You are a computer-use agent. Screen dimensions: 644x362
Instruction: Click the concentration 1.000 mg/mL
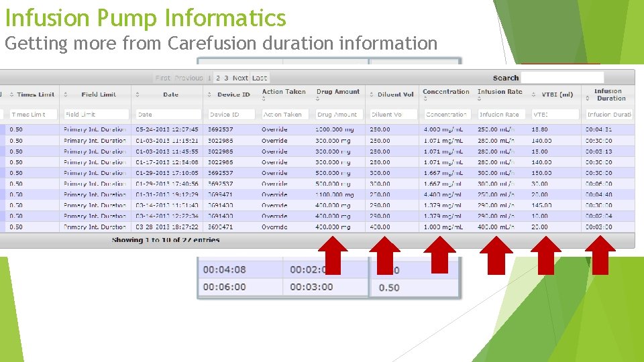[443, 227]
